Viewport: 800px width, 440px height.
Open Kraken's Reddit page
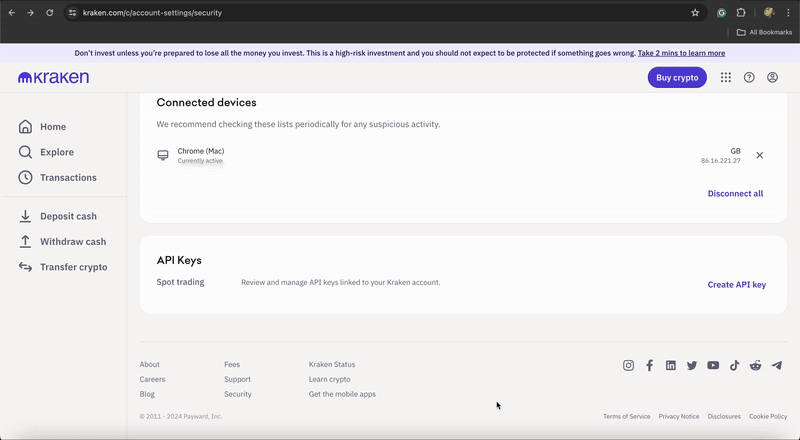tap(756, 365)
